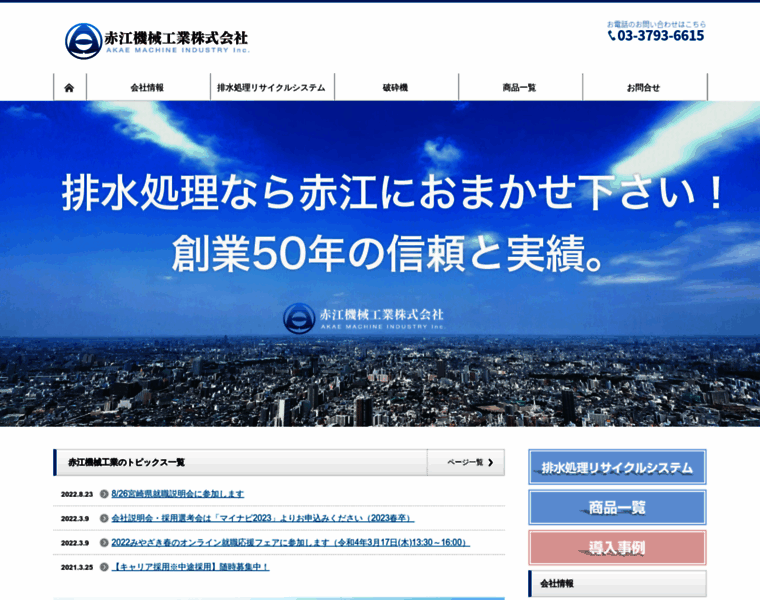Screen dimensions: 760x600
Task: Click the red 導入事例 sidebar banner
Action: click(x=617, y=548)
